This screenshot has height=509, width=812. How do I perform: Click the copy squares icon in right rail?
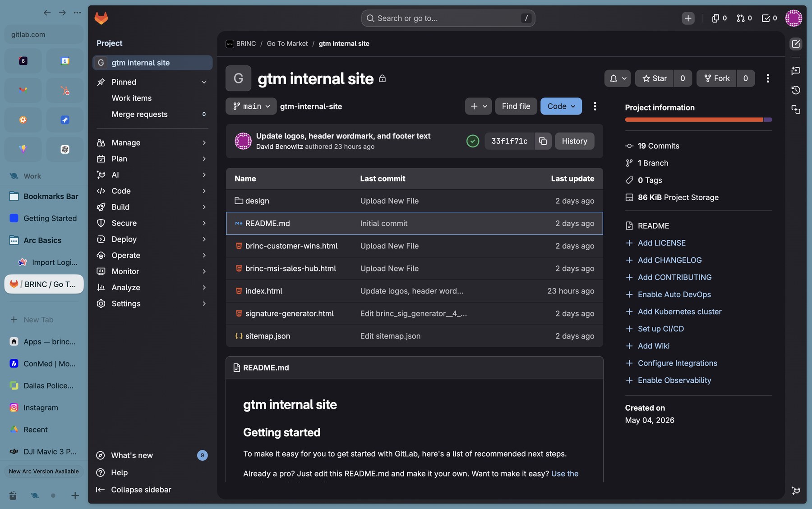(796, 110)
